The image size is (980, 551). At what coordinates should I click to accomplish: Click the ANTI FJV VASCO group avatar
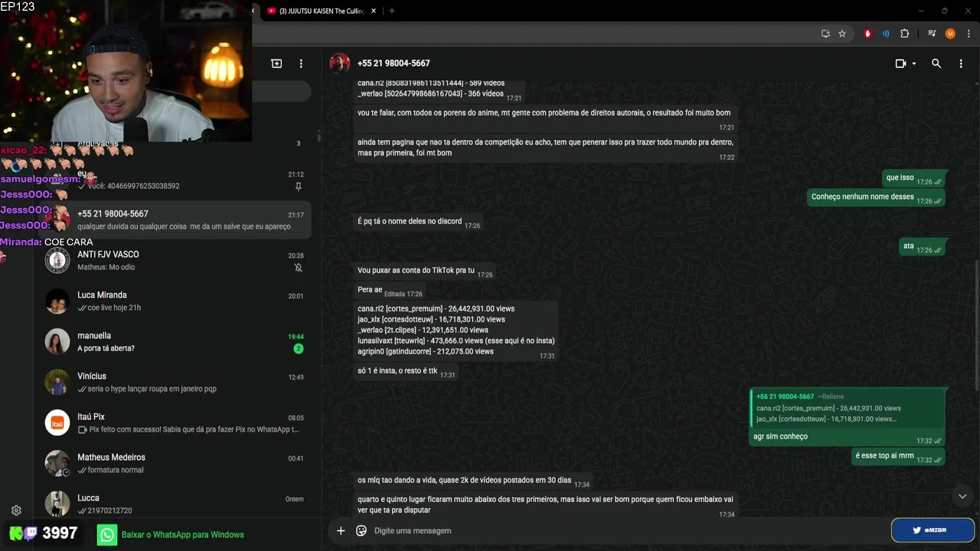57,260
